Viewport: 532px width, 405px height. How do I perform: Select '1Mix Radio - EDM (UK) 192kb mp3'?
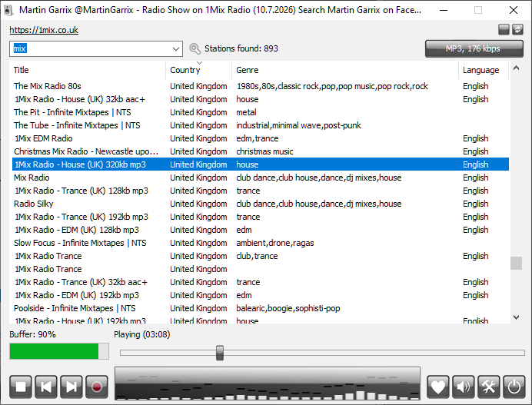(x=261, y=295)
